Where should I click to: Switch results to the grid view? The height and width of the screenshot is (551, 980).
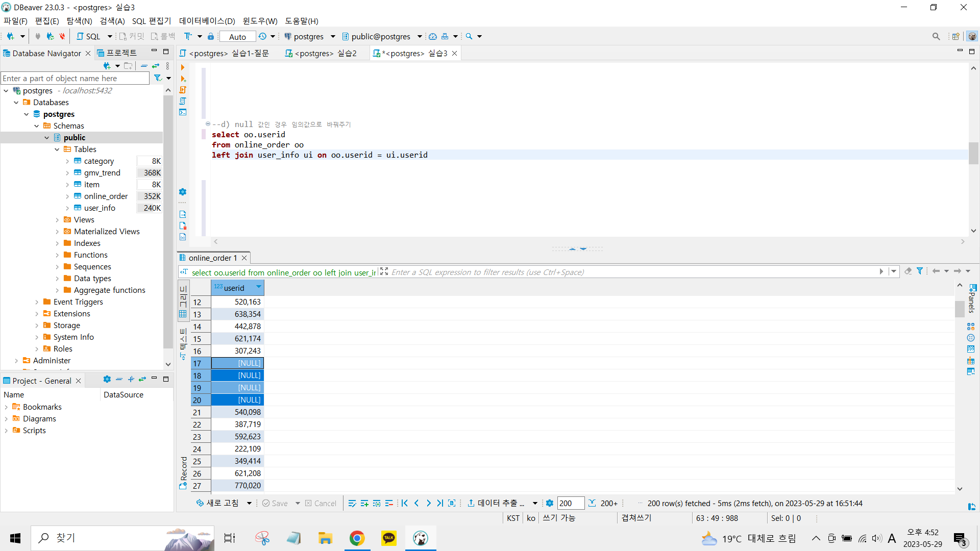tap(183, 302)
